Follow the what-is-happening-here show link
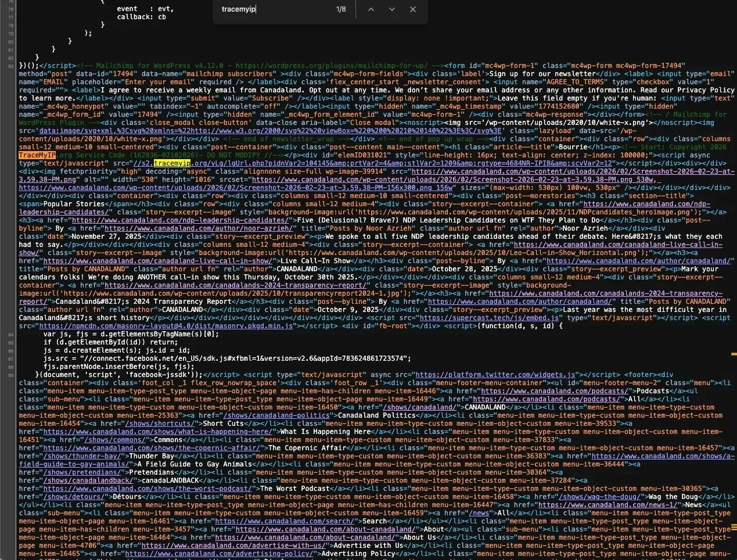Image resolution: width=737 pixels, height=560 pixels. click(x=157, y=432)
